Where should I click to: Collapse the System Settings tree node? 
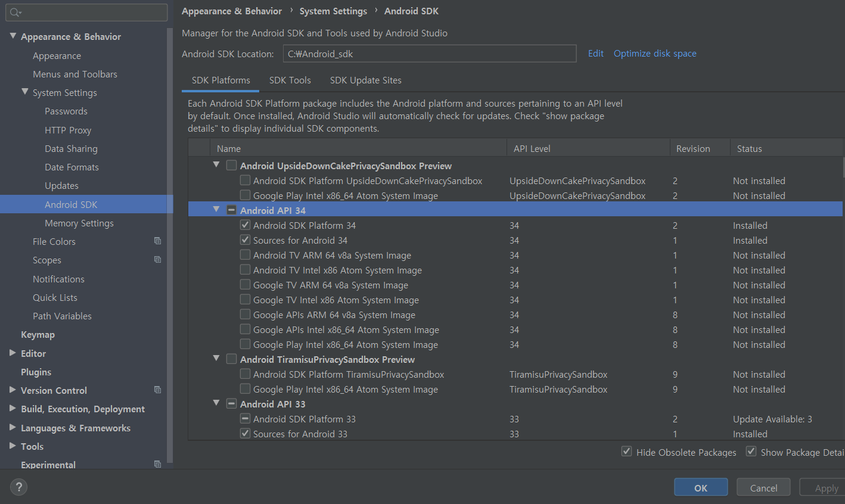[x=25, y=92]
